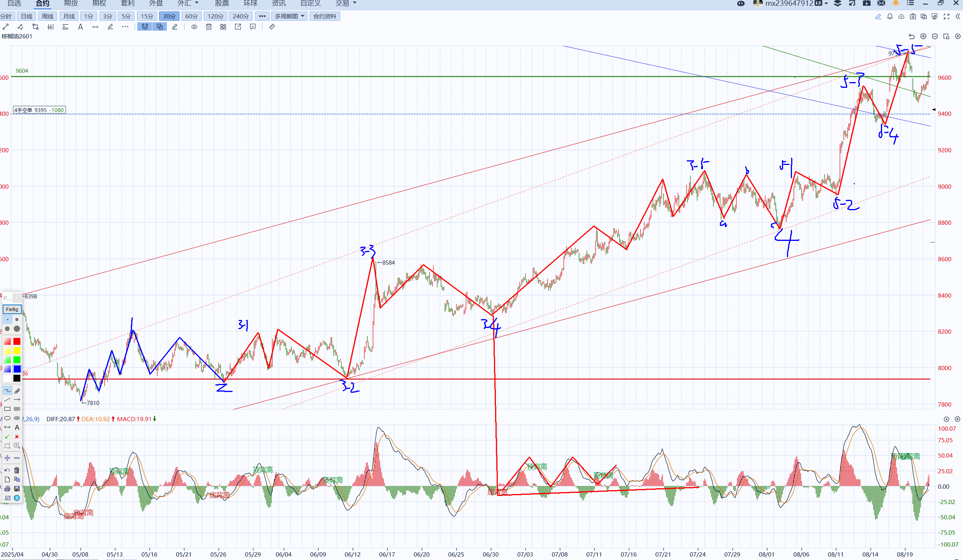Image resolution: width=963 pixels, height=560 pixels.
Task: Select the freehand curve drawing tool
Action: point(7,390)
